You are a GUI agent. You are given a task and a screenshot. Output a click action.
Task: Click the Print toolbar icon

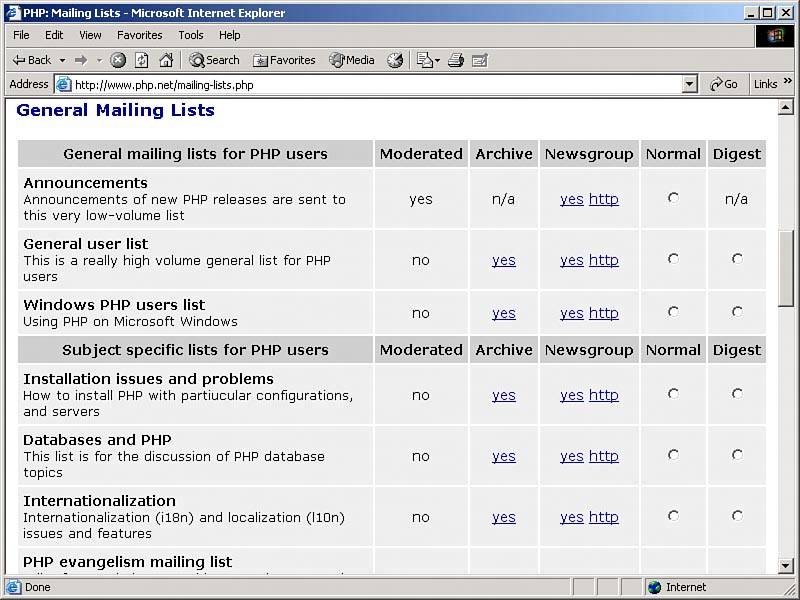[456, 60]
